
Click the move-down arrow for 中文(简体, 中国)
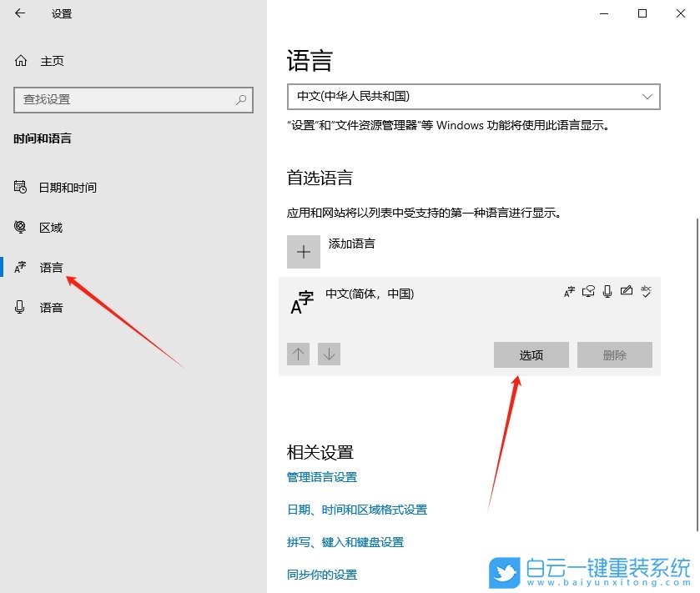[x=329, y=354]
